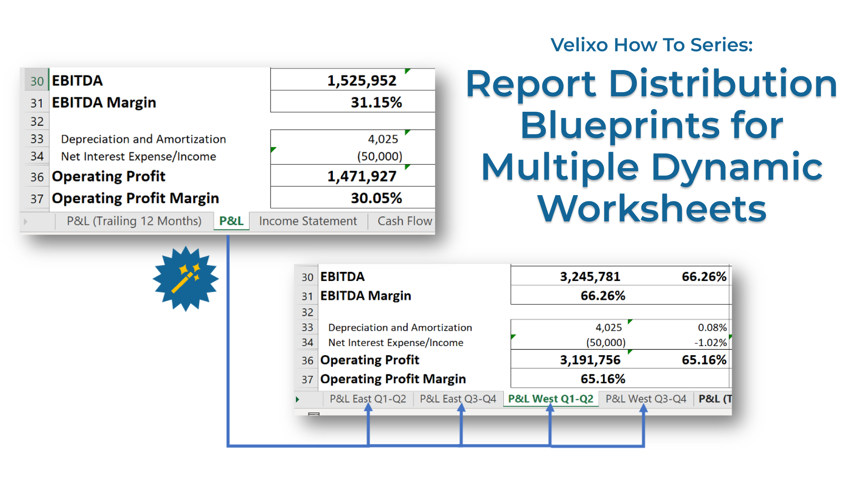The height and width of the screenshot is (487, 868).
Task: Open the Cash Flow sheet tab
Action: pos(404,221)
